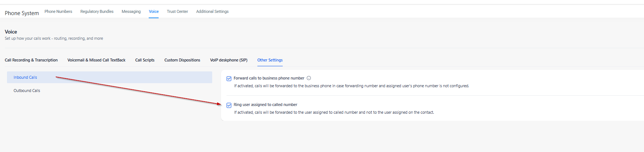Open the Custom Dispositions tab

coord(182,60)
